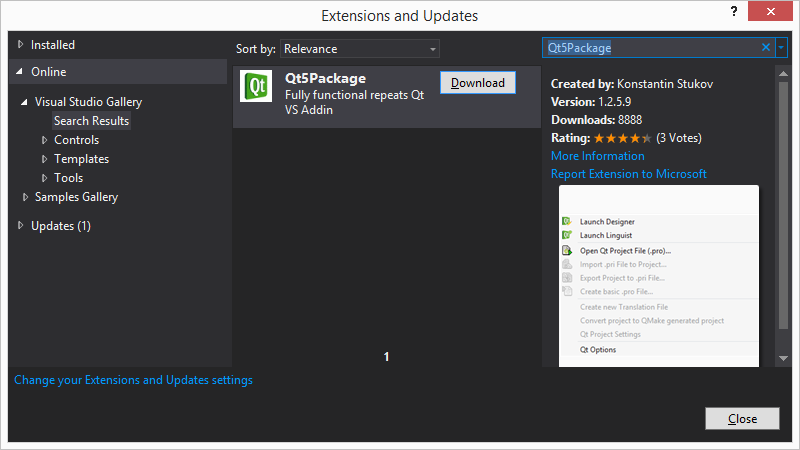This screenshot has height=450, width=800.
Task: Select the Samples Gallery item
Action: click(x=76, y=197)
